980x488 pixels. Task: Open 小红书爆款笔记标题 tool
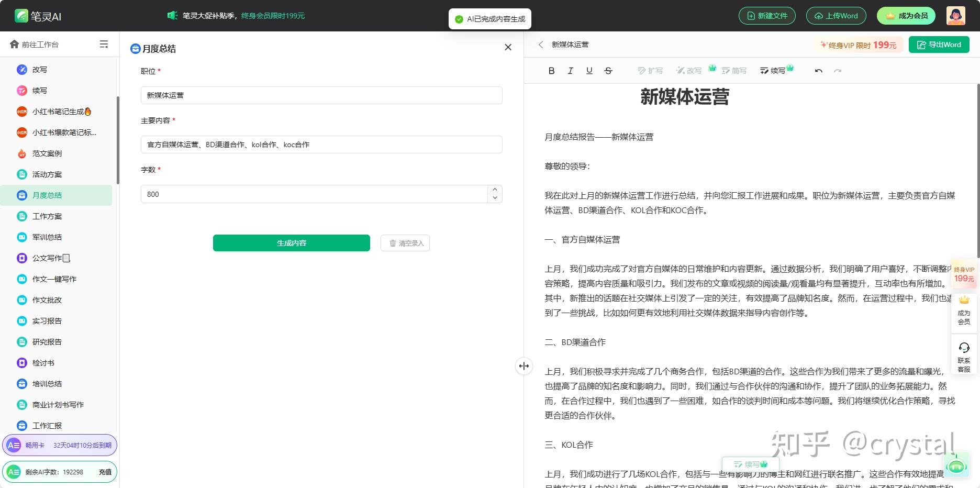tap(56, 132)
